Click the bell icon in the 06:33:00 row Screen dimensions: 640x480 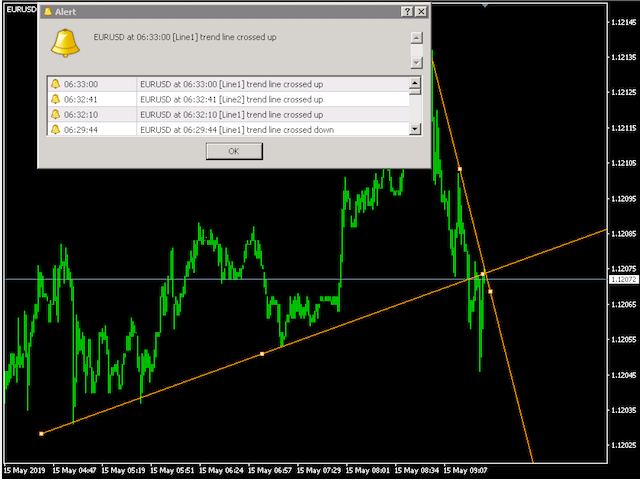[56, 84]
